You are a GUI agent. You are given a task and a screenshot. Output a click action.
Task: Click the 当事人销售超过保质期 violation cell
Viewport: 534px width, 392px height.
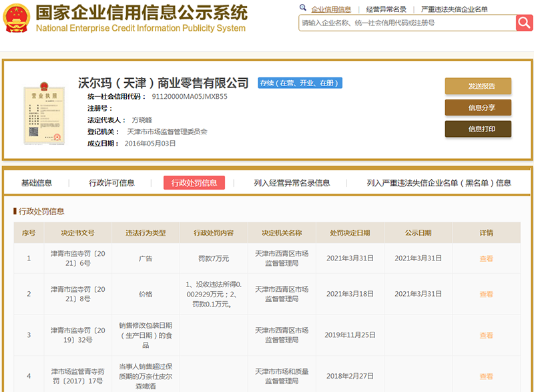click(146, 377)
